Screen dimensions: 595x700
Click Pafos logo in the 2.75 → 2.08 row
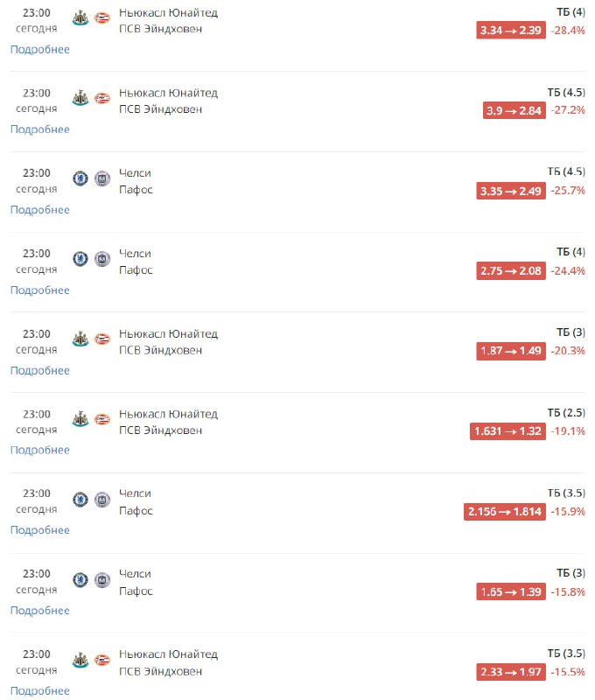[102, 259]
